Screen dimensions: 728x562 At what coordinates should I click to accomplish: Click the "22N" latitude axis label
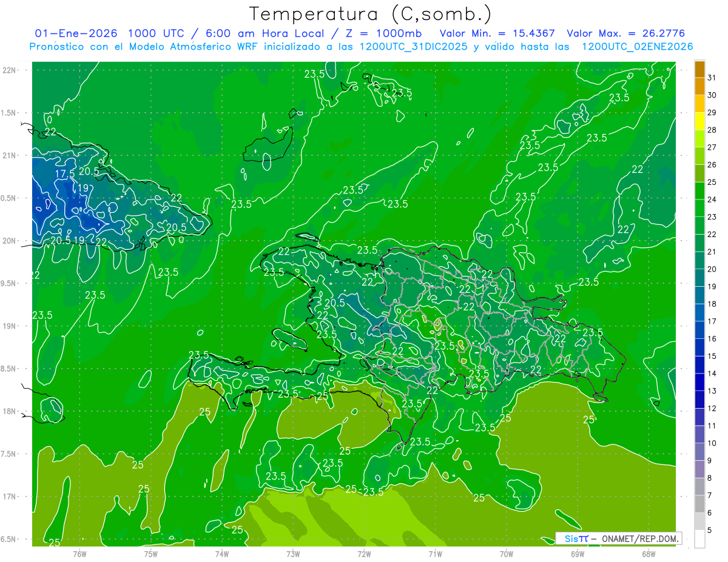(x=10, y=70)
